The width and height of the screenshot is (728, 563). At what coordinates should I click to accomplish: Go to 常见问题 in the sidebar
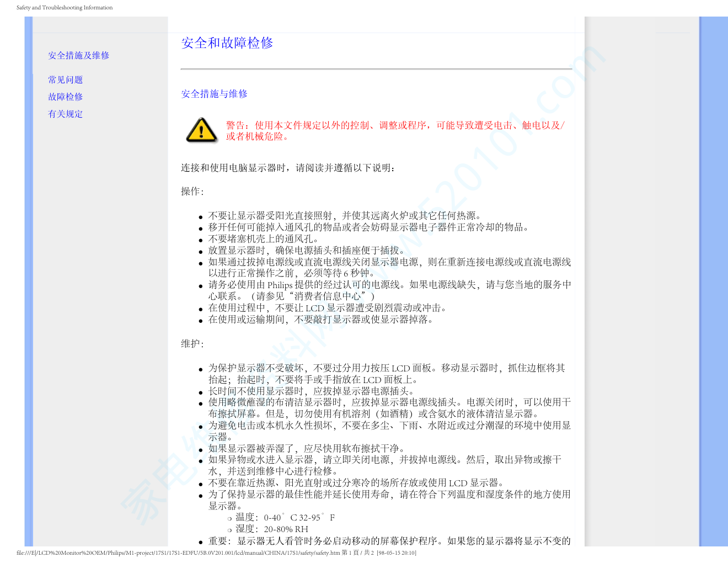tap(65, 79)
